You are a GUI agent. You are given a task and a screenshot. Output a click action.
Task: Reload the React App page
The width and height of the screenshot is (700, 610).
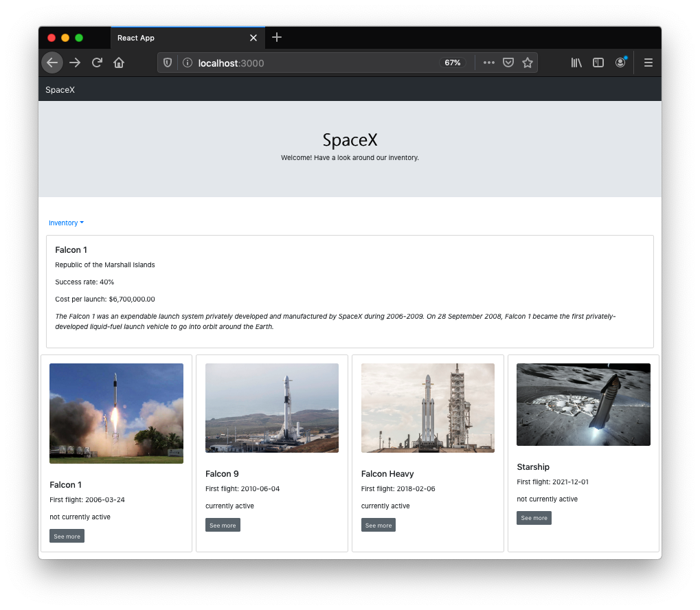click(x=97, y=63)
